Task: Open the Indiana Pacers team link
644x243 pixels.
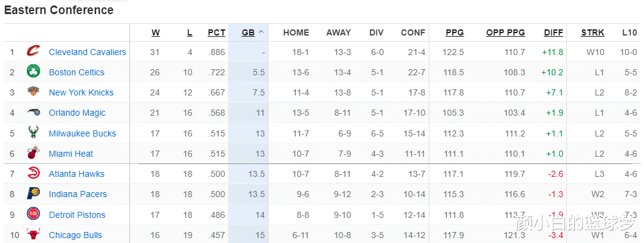Action: coord(78,194)
